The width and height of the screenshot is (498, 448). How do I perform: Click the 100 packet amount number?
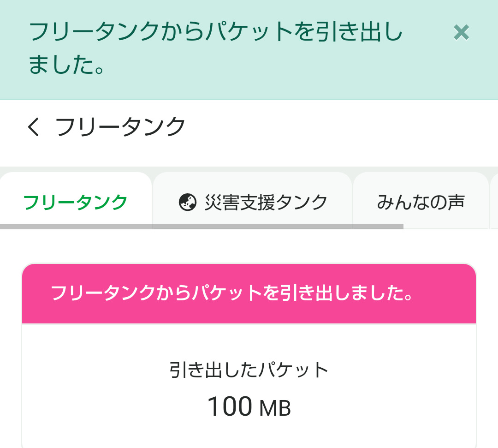[x=230, y=406]
